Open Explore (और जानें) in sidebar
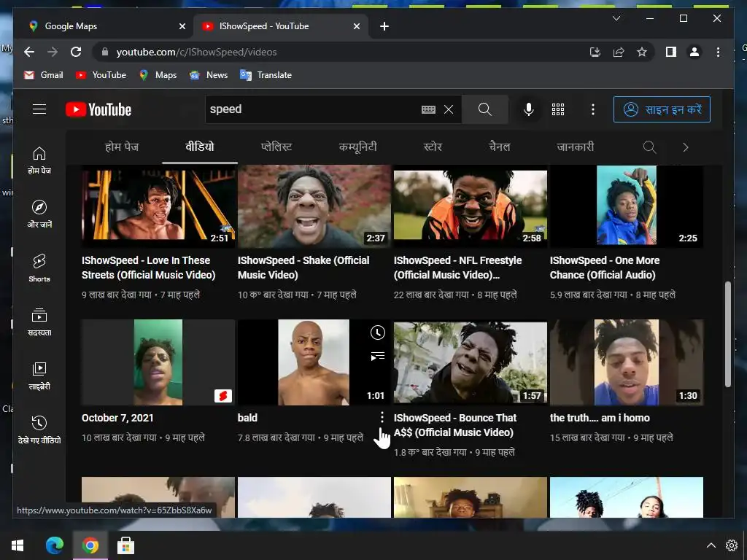 (x=39, y=214)
